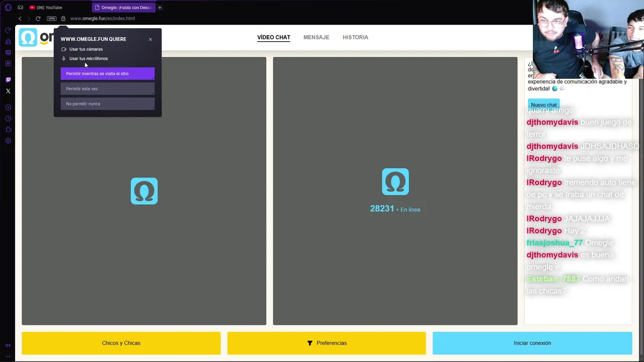Click the address bar URL field
This screenshot has width=644, height=362.
[x=103, y=19]
